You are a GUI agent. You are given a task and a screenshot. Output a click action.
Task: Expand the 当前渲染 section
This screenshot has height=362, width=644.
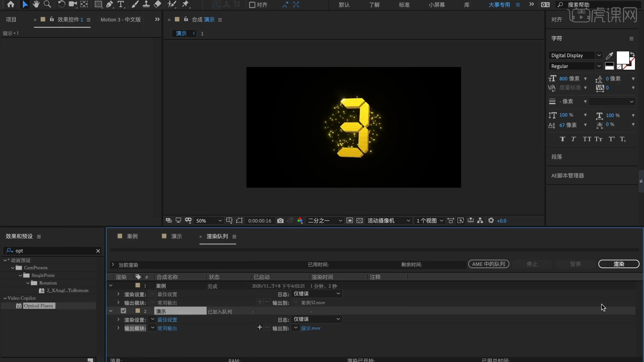[113, 265]
